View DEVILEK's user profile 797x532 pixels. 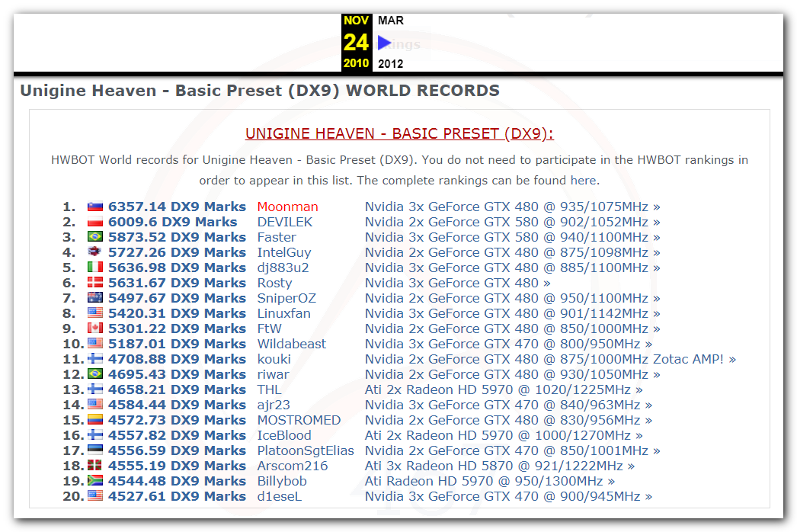coord(285,223)
